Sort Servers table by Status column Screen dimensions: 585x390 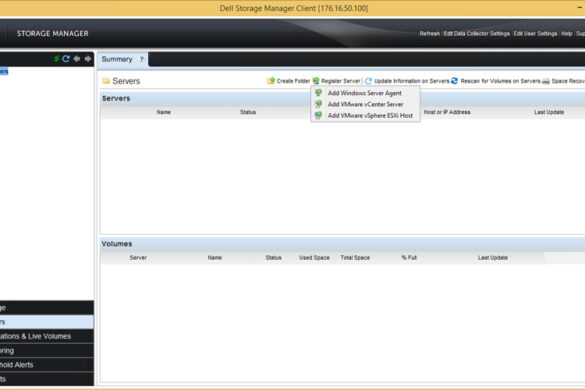pyautogui.click(x=248, y=112)
